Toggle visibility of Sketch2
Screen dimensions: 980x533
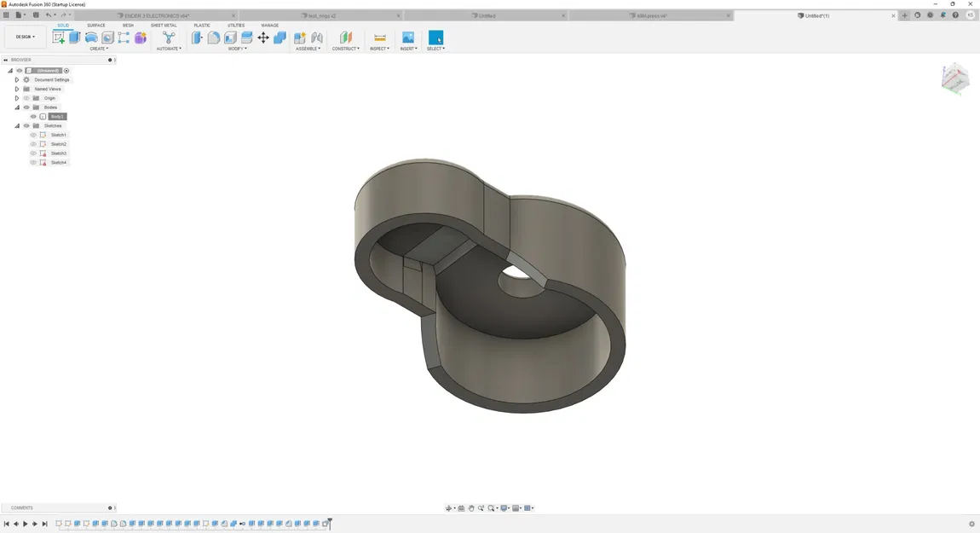coord(34,144)
